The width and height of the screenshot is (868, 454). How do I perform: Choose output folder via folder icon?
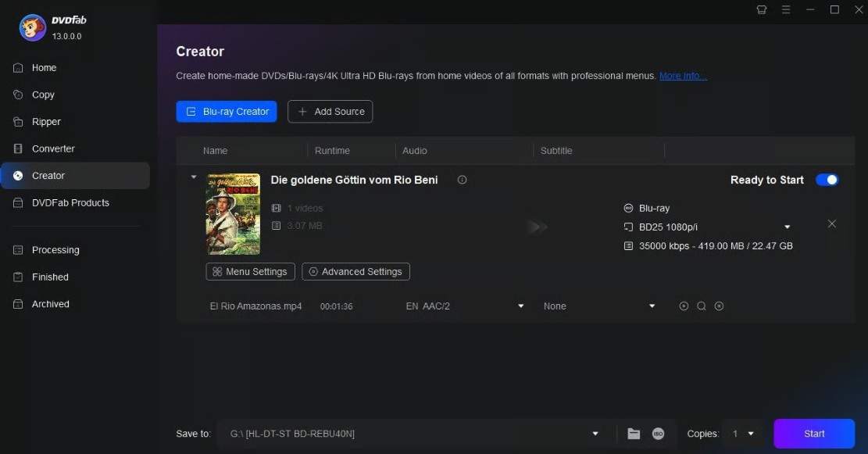coord(634,434)
